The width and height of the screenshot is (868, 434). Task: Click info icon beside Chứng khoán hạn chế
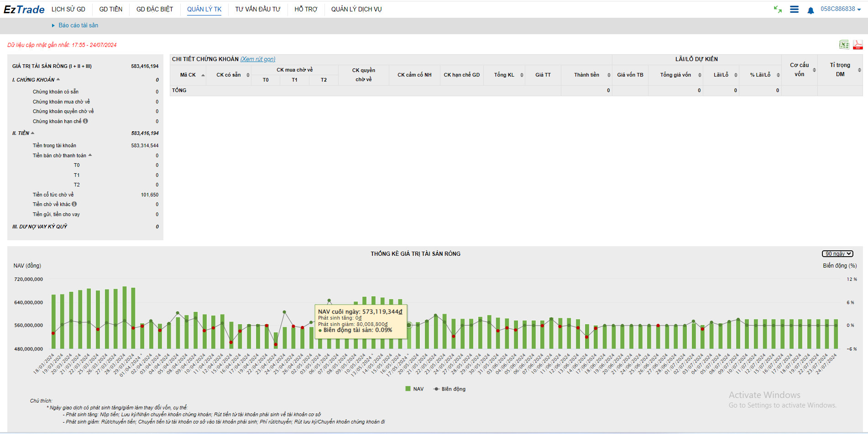[x=85, y=121]
